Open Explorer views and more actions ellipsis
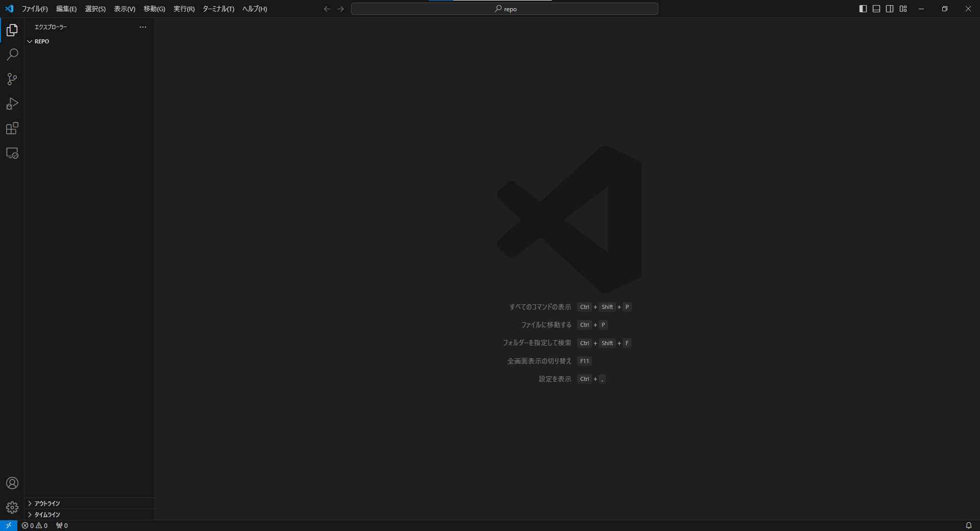The image size is (980, 531). pyautogui.click(x=143, y=27)
